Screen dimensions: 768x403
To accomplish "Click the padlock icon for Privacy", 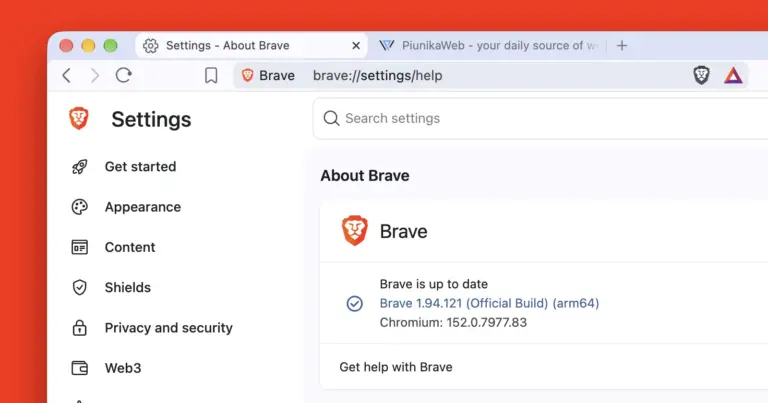I will pos(79,328).
